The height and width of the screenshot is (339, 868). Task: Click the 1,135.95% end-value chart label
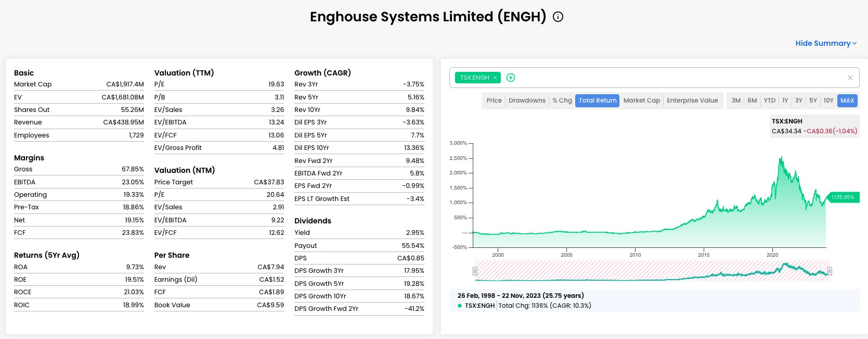(843, 197)
